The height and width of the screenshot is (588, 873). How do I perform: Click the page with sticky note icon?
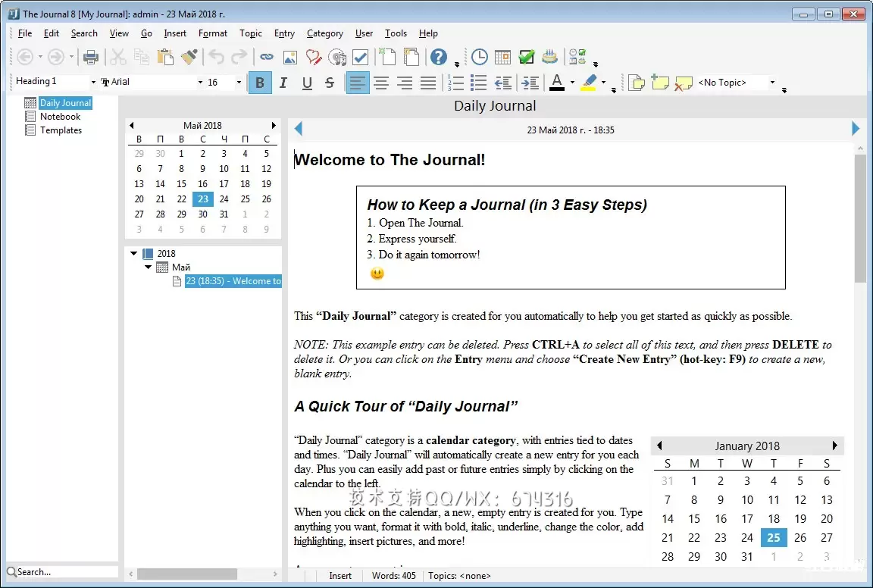pos(637,83)
